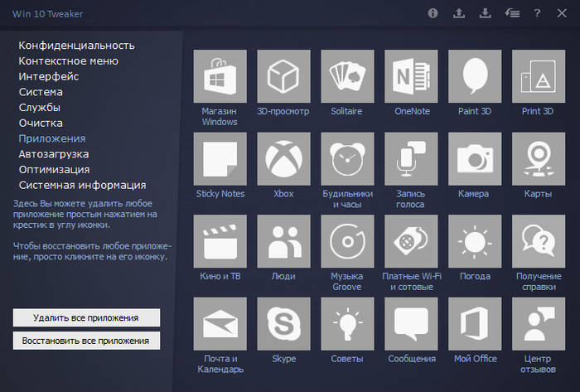Screen dimensions: 580x392
Task: Click the OneNote app icon
Action: click(x=411, y=76)
